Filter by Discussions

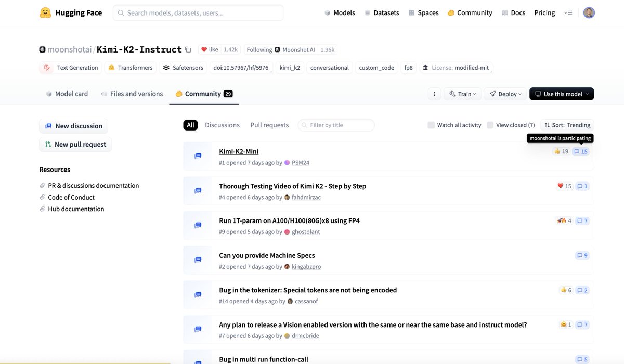pyautogui.click(x=222, y=125)
